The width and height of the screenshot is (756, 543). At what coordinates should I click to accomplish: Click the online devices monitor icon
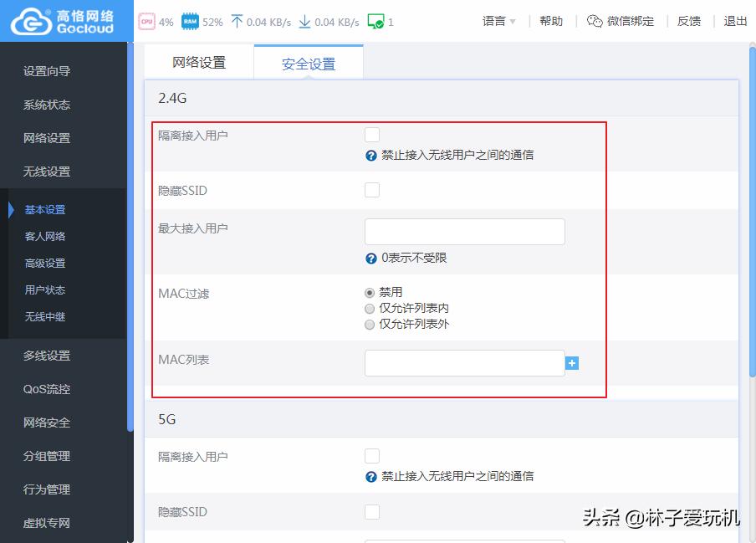coord(375,22)
